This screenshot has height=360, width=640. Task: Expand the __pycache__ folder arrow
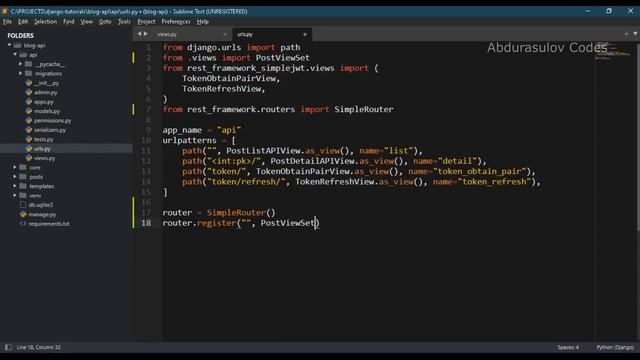(x=20, y=64)
